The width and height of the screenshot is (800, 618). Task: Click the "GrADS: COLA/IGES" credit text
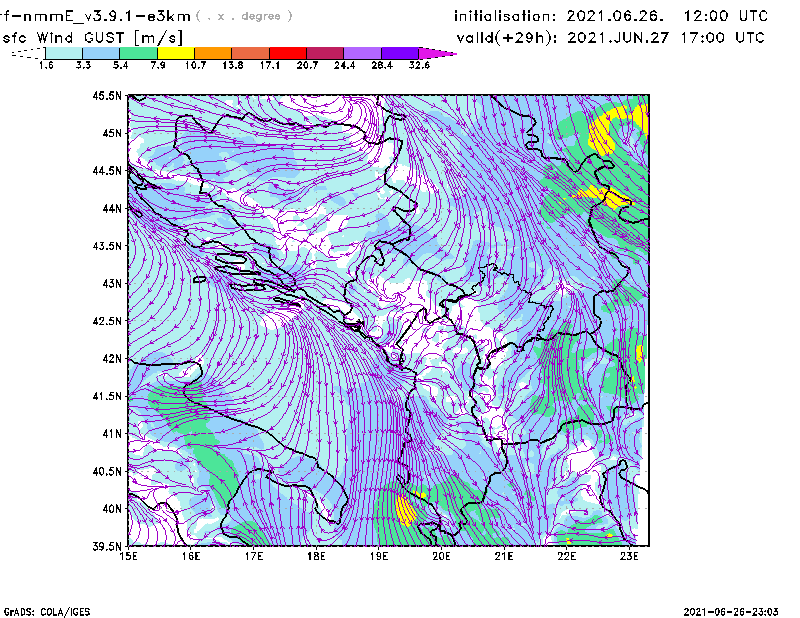(x=47, y=612)
